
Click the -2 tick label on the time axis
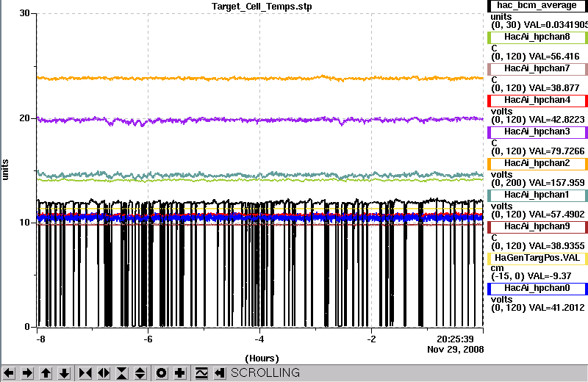coord(371,339)
